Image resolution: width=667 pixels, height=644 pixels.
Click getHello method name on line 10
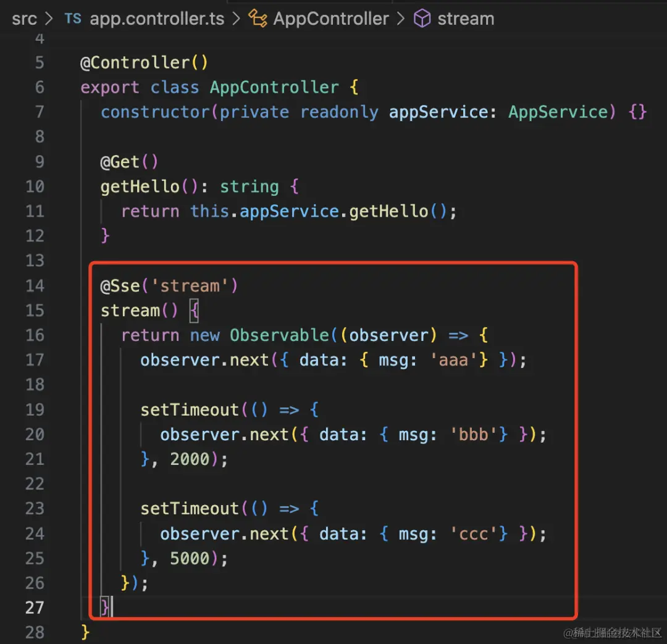pyautogui.click(x=140, y=186)
